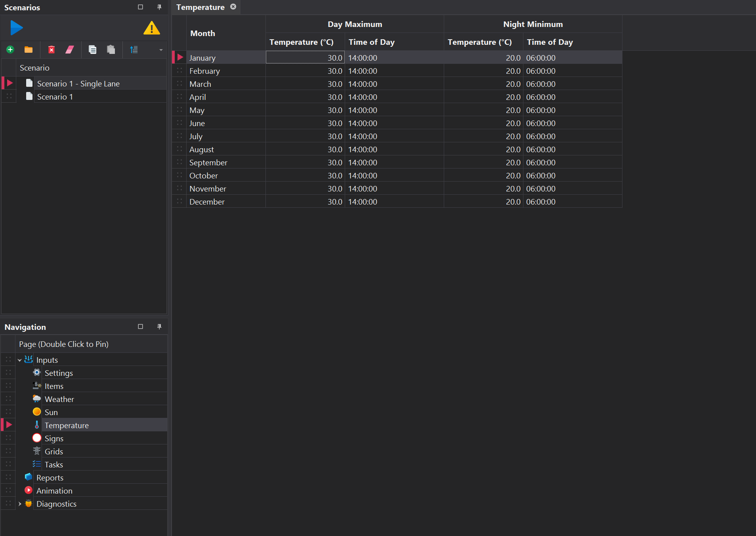Paste using the clipboard icon
The image size is (756, 536).
tap(111, 50)
